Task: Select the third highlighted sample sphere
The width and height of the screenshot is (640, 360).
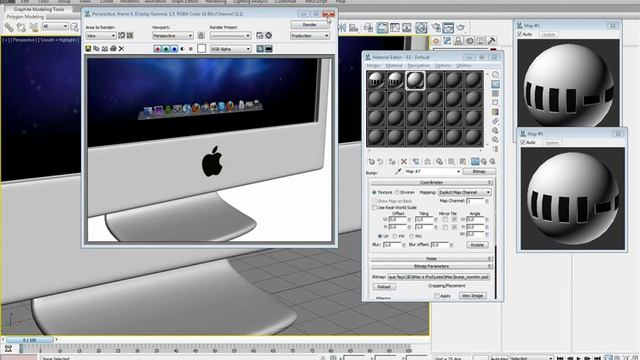Action: [x=415, y=80]
